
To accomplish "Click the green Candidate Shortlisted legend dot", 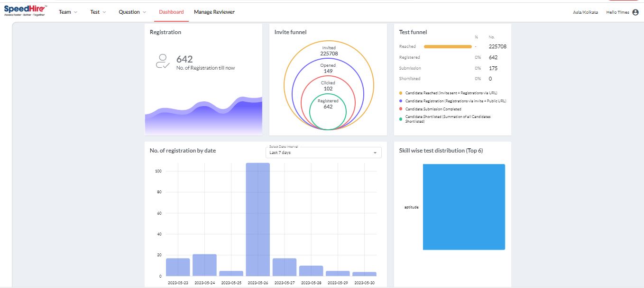I will pyautogui.click(x=401, y=119).
